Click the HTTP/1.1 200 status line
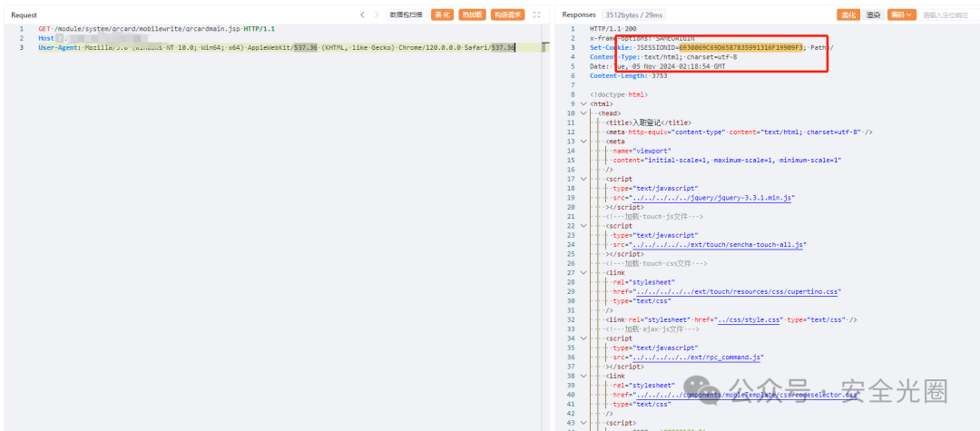This screenshot has width=980, height=431. pos(612,29)
